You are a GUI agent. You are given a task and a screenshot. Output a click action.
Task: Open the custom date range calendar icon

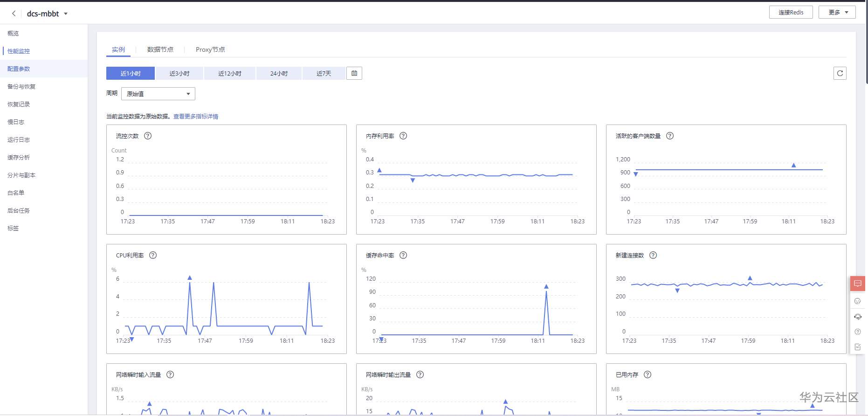pos(354,73)
